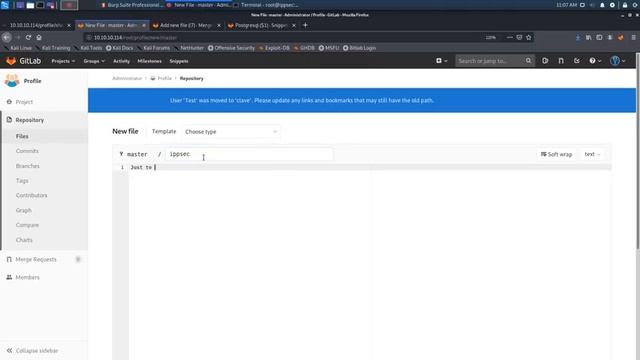Select Branches in the Repository submenu
Screen dimensions: 640x360
[28, 166]
